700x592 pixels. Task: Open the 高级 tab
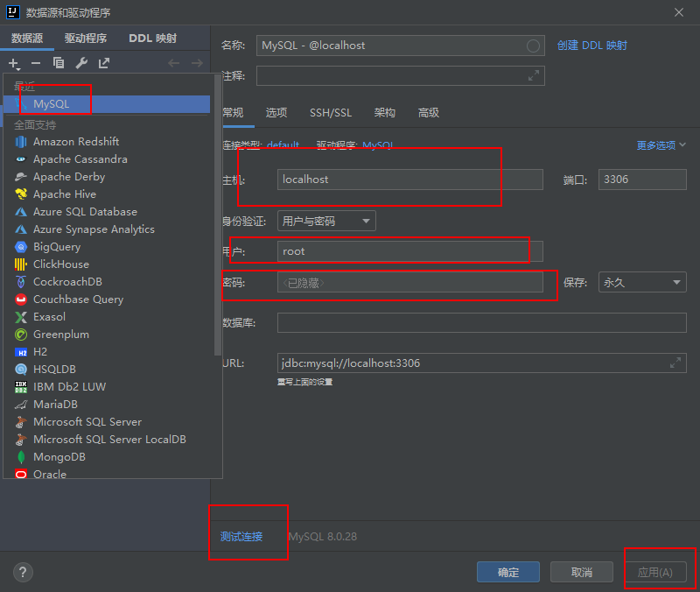[429, 113]
